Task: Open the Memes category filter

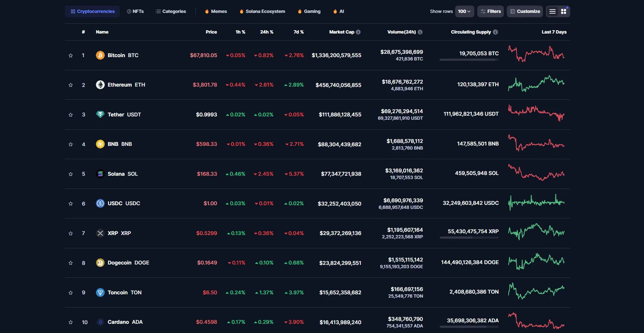Action: point(216,11)
